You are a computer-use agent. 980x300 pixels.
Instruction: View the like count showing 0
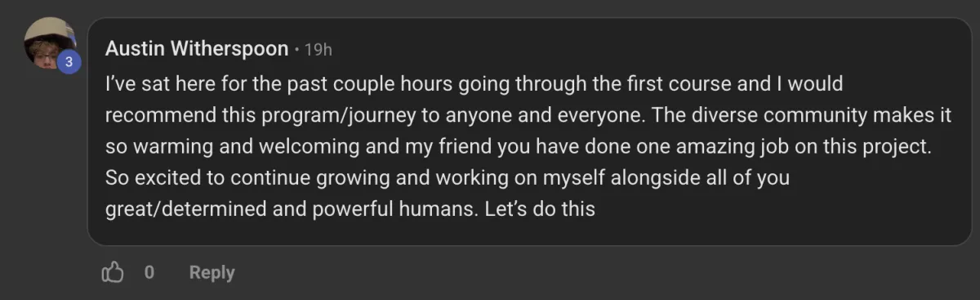point(149,272)
